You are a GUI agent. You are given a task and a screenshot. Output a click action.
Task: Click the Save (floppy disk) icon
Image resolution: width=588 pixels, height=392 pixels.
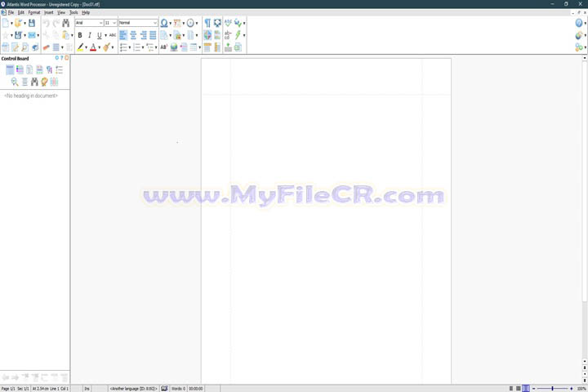(32, 23)
